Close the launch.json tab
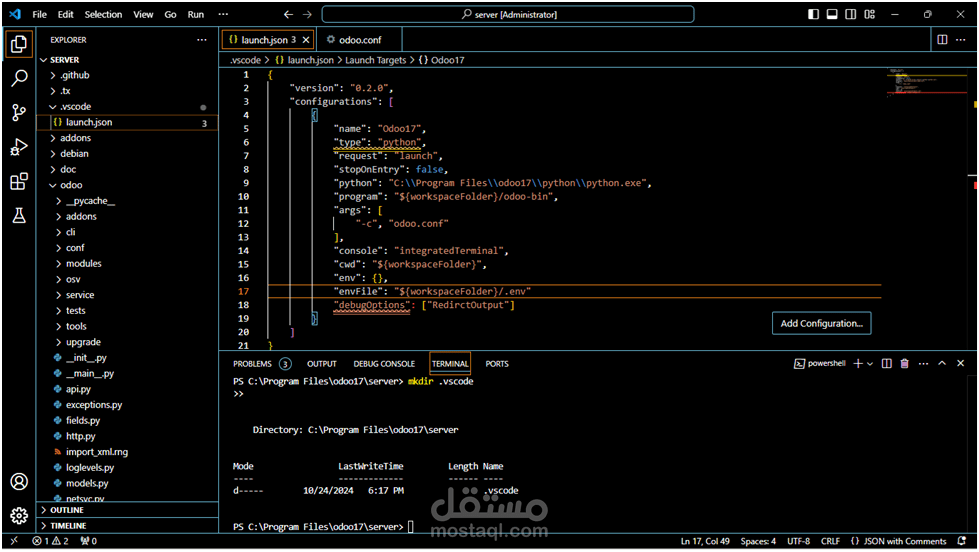This screenshot has height=552, width=979. pos(306,40)
